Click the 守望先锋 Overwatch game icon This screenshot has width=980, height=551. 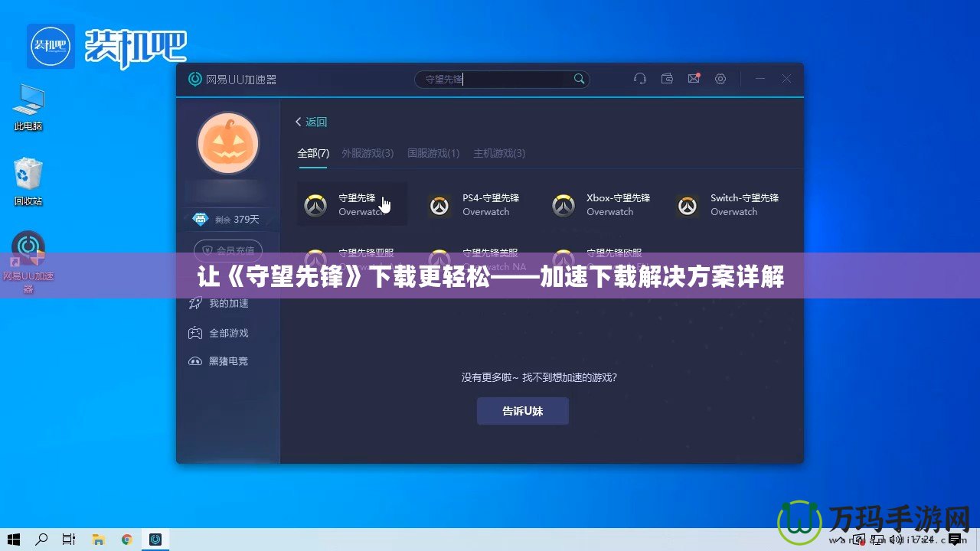(x=315, y=205)
